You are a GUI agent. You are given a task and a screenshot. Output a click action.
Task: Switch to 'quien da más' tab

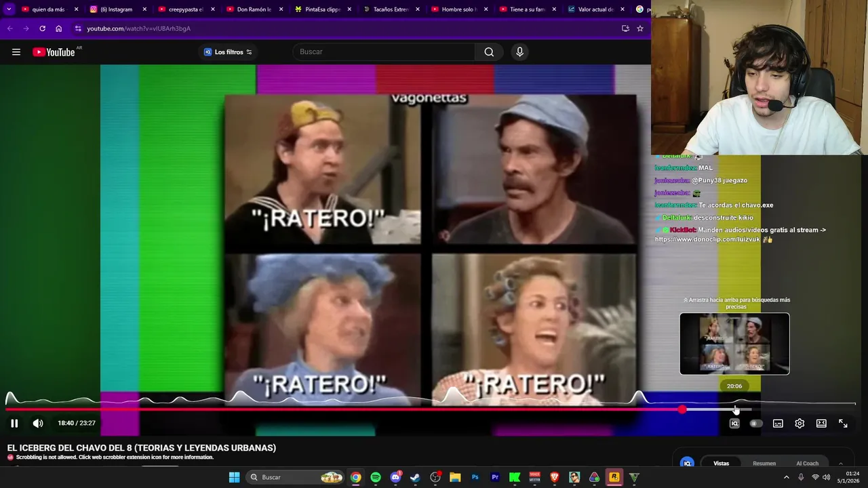48,9
